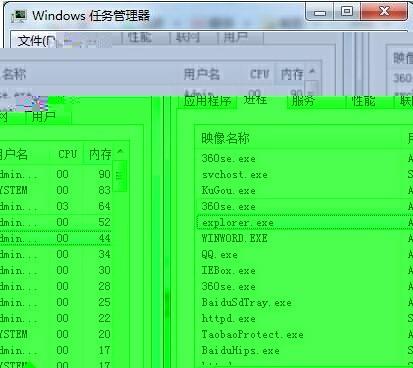The width and height of the screenshot is (413, 368).
Task: Click the faded 用户名 header in upper window
Action: tap(201, 74)
